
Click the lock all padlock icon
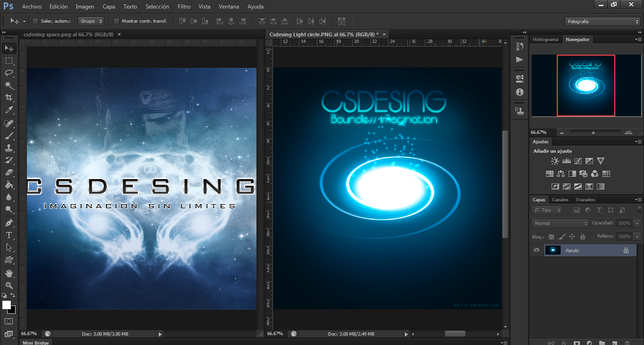coord(583,237)
